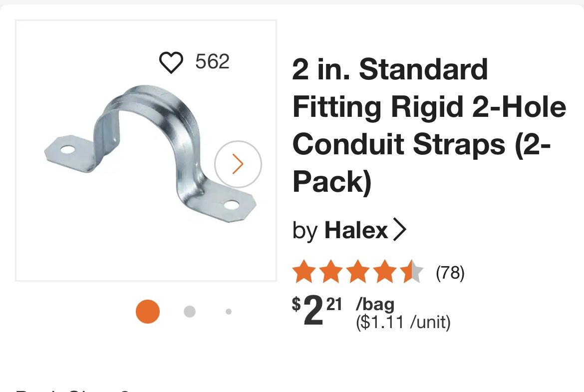Click the $2.21 per bag price
This screenshot has height=392, width=584.
pyautogui.click(x=343, y=310)
